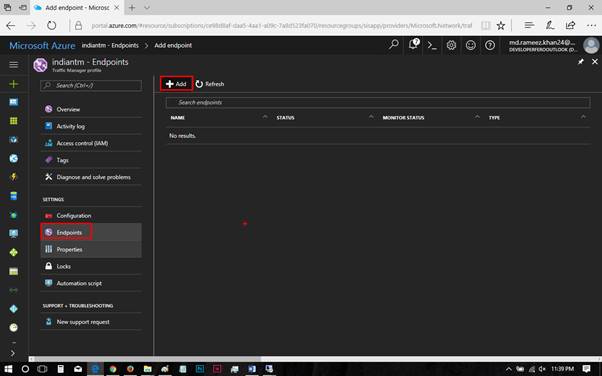Open the Overview menu item
Image resolution: width=602 pixels, height=376 pixels.
[x=91, y=109]
